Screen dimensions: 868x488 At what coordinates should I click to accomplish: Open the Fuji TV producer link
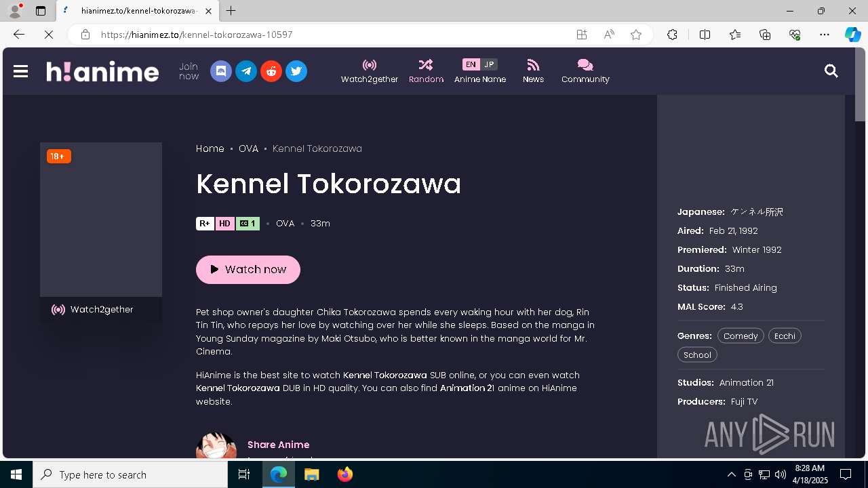pyautogui.click(x=744, y=402)
